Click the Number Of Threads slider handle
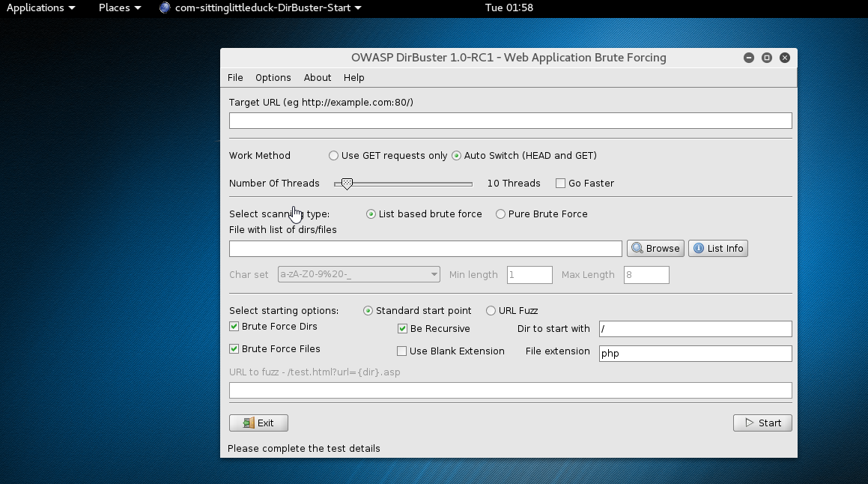This screenshot has height=484, width=868. pyautogui.click(x=347, y=184)
